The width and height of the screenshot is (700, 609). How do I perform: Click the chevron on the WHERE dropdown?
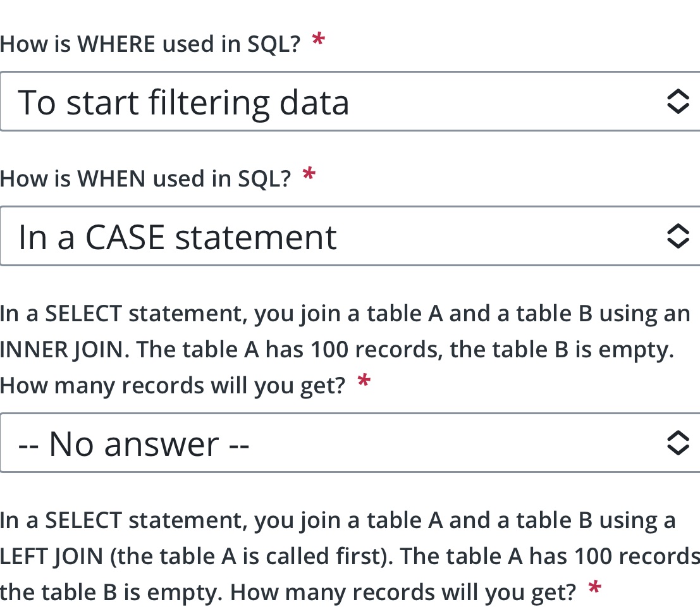(x=677, y=101)
